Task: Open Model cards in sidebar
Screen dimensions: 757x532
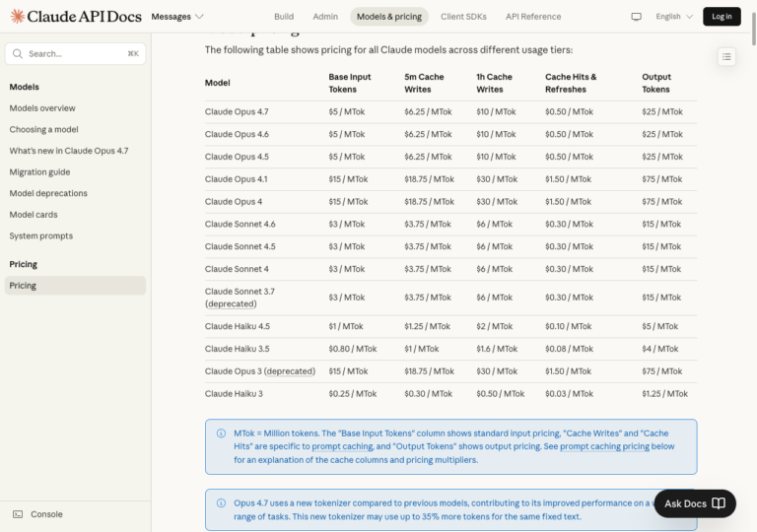Action: click(x=34, y=215)
